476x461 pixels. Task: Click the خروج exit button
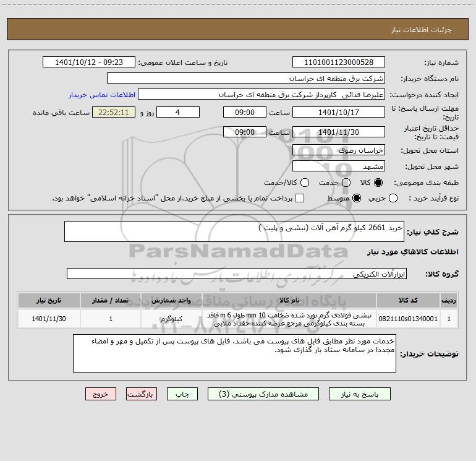pyautogui.click(x=101, y=394)
